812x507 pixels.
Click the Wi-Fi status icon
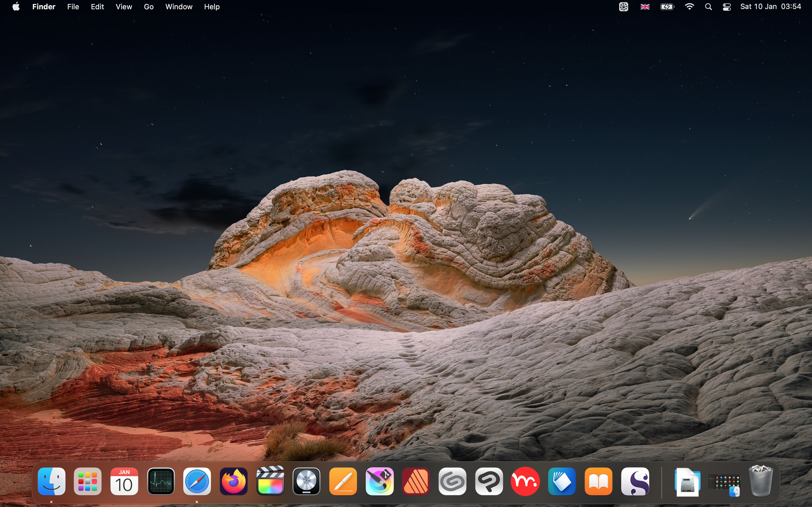pos(690,7)
